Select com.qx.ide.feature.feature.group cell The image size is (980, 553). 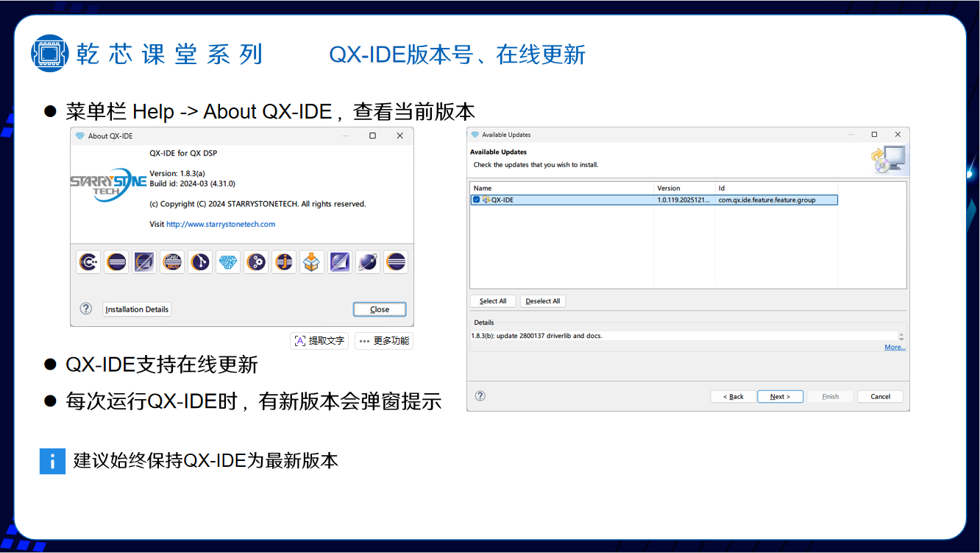click(x=767, y=200)
